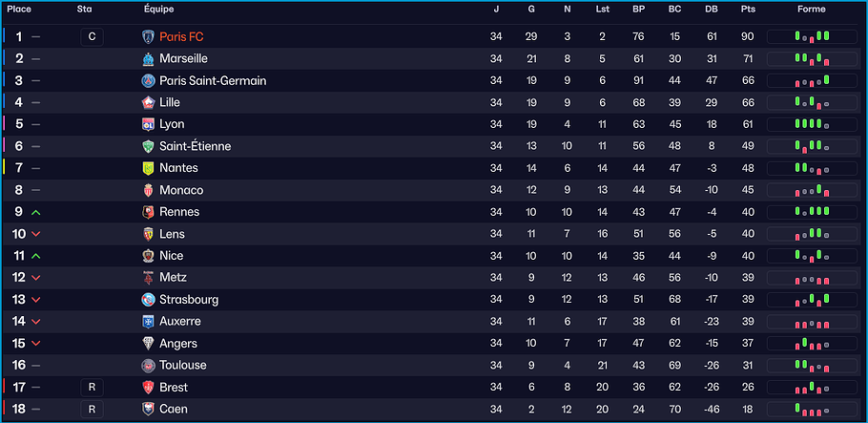Sort table by Pts column header

point(748,10)
